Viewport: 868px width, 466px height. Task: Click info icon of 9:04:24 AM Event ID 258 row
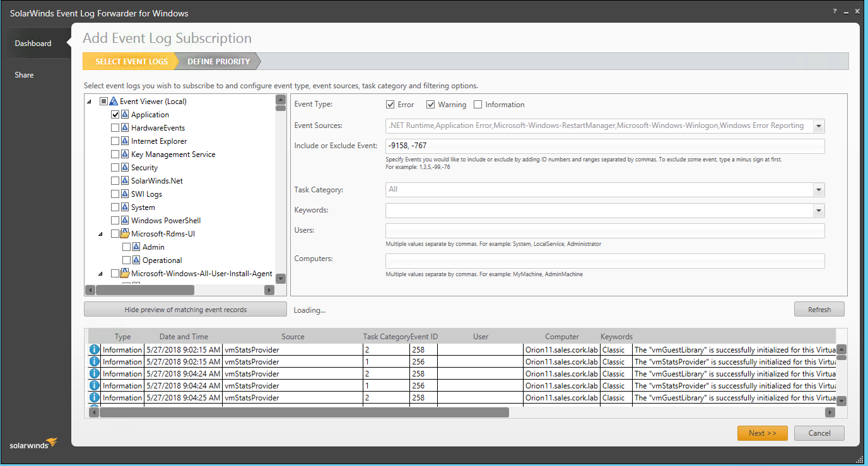(95, 373)
